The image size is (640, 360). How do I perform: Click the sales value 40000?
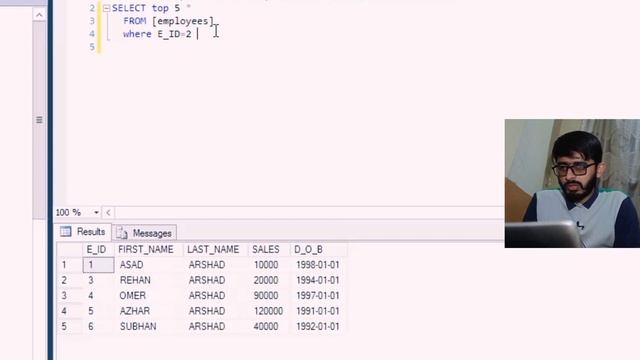[x=266, y=327]
